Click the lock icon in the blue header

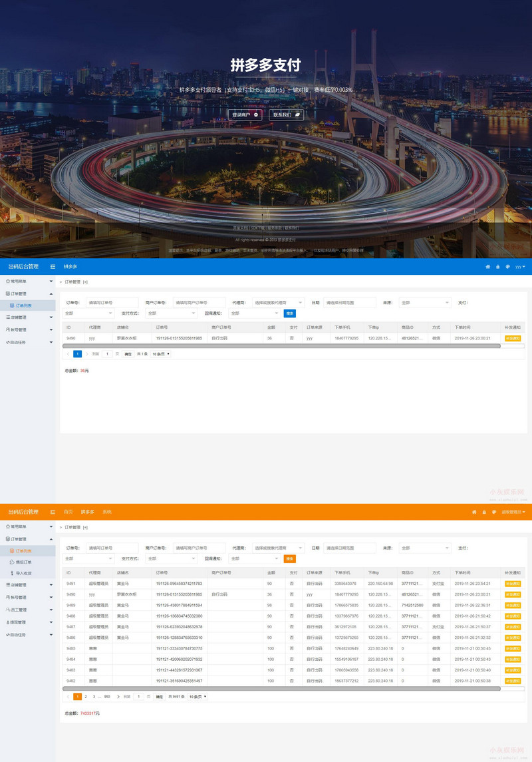click(497, 267)
